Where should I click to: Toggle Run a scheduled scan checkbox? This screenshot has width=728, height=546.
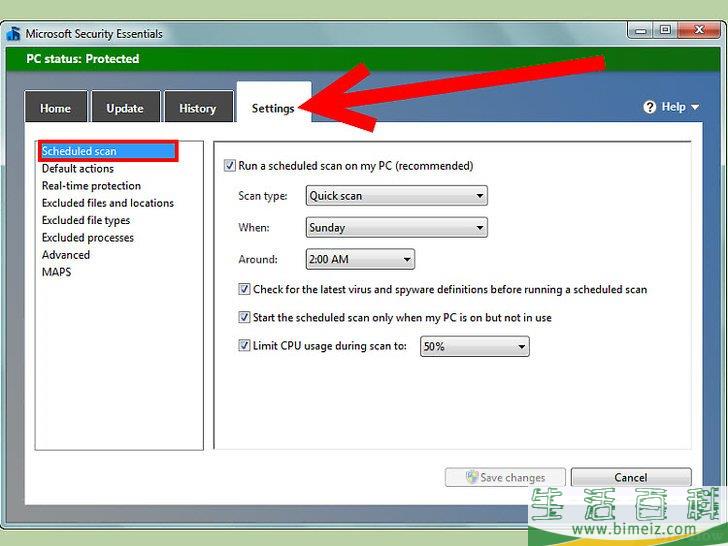coord(230,165)
